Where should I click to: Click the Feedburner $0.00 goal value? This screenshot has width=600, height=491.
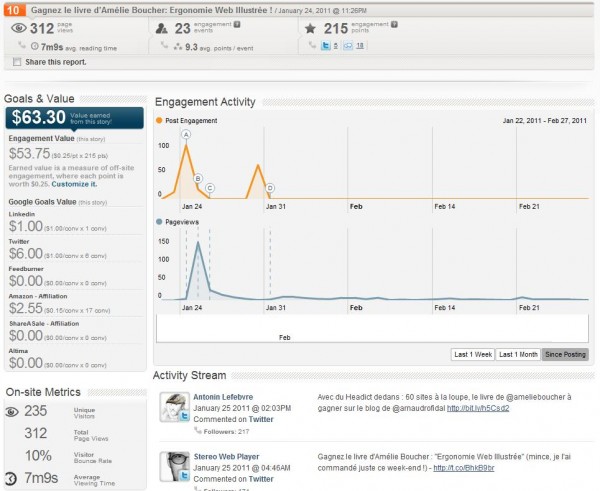[x=26, y=281]
